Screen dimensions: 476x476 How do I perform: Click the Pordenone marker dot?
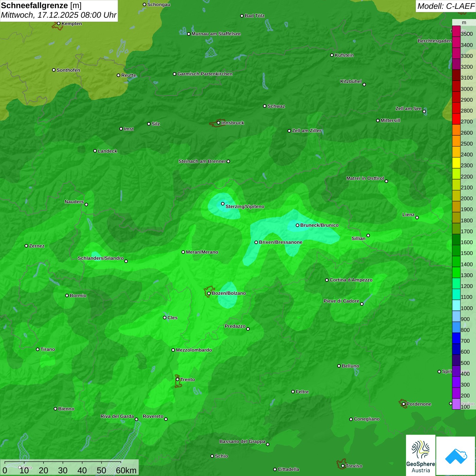(x=404, y=404)
